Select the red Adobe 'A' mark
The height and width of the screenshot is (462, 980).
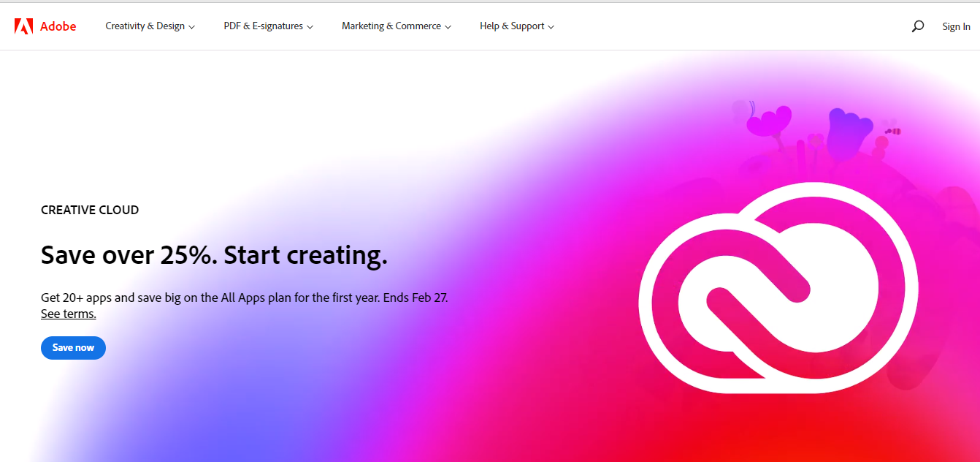[24, 26]
